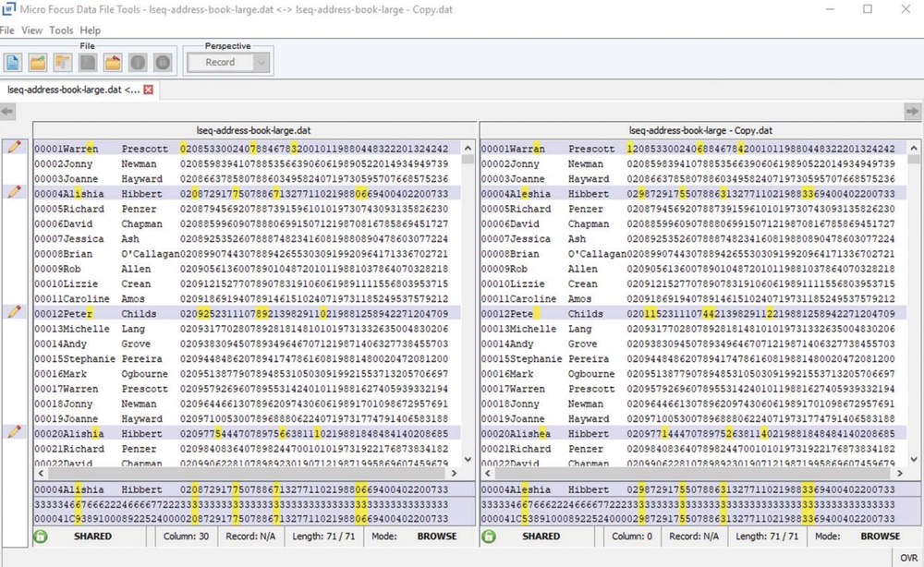Select record 00013Michelle Lang in right pane
The height and width of the screenshot is (567, 924).
[x=694, y=329]
